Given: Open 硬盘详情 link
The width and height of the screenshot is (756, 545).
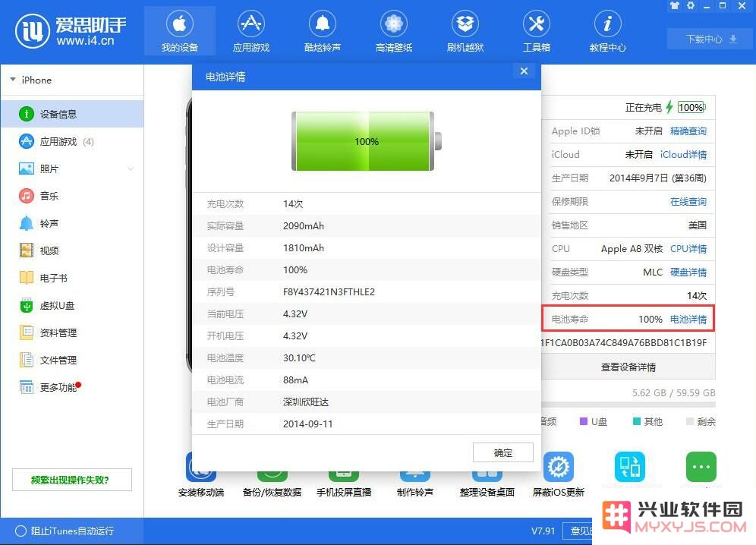Looking at the screenshot, I should tap(688, 272).
